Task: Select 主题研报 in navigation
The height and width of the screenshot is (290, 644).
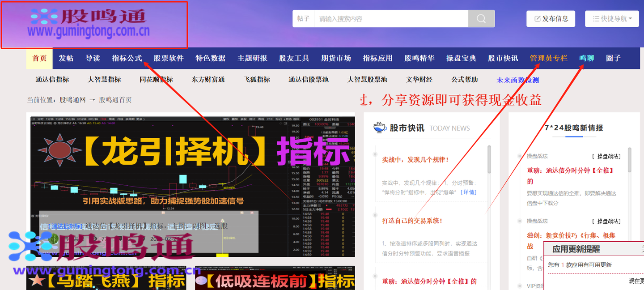Action: pos(252,58)
